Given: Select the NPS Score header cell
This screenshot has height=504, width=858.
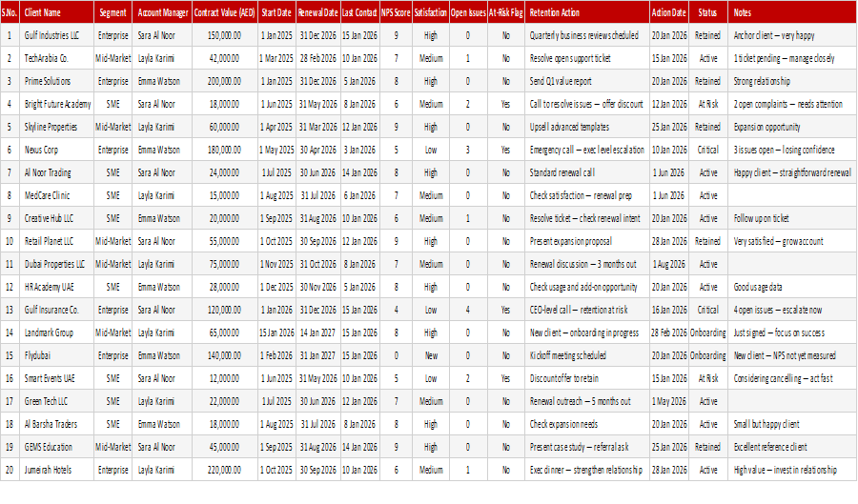Looking at the screenshot, I should click(x=396, y=12).
